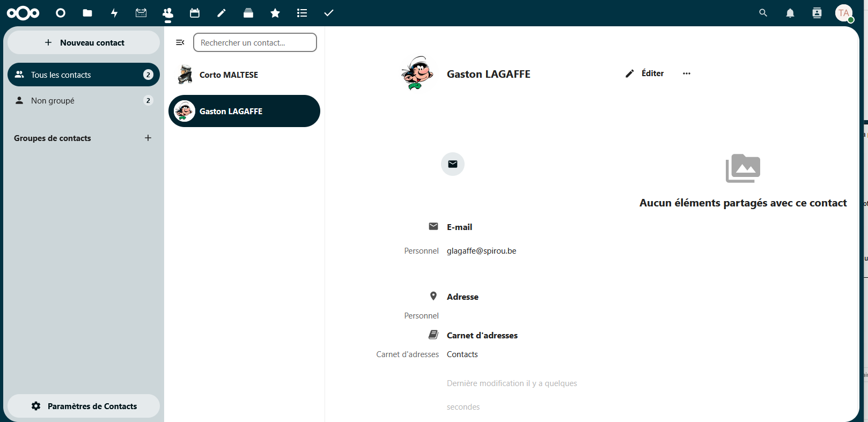Image resolution: width=868 pixels, height=422 pixels.
Task: Click the Groupes de contacts label
Action: 53,138
